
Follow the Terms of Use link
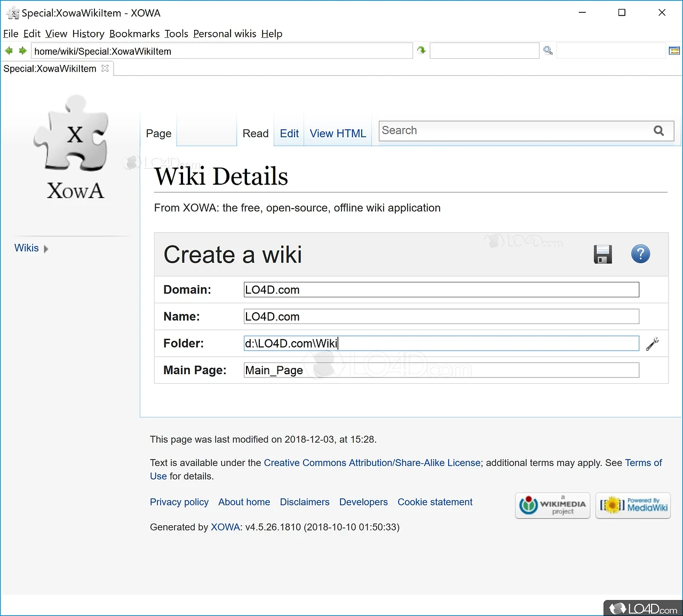click(x=643, y=463)
